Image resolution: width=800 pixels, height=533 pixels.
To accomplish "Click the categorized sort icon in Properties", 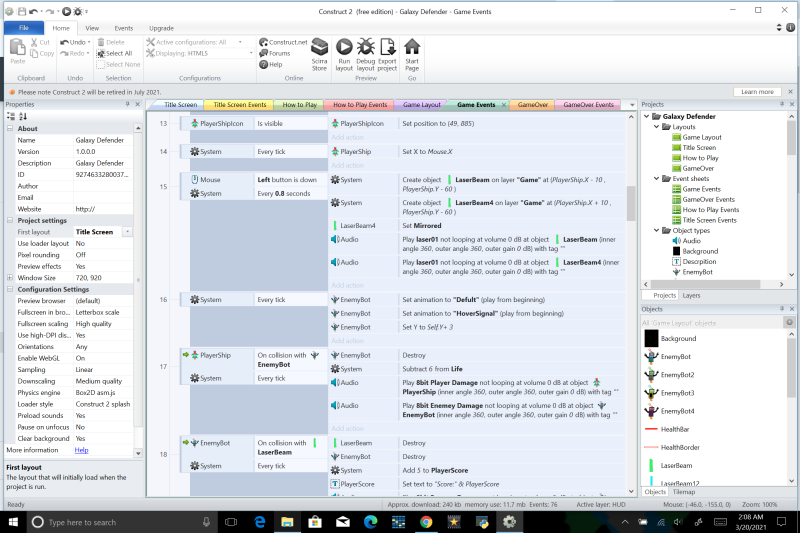I will coord(11,116).
